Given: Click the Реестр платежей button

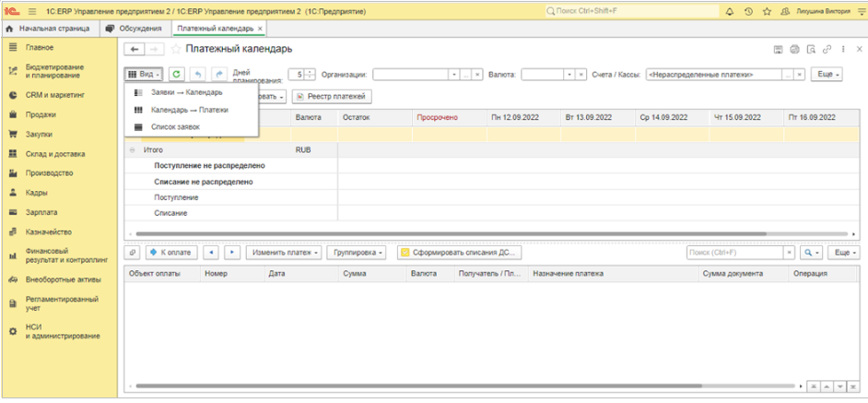Looking at the screenshot, I should (332, 97).
